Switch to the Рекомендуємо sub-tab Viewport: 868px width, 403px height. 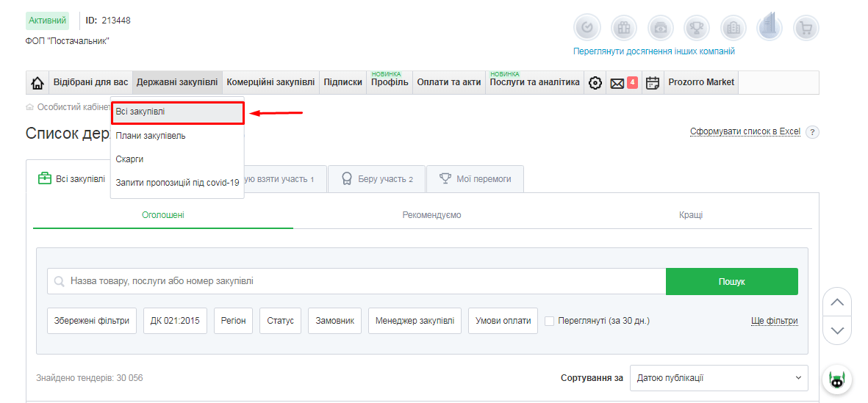pyautogui.click(x=431, y=215)
